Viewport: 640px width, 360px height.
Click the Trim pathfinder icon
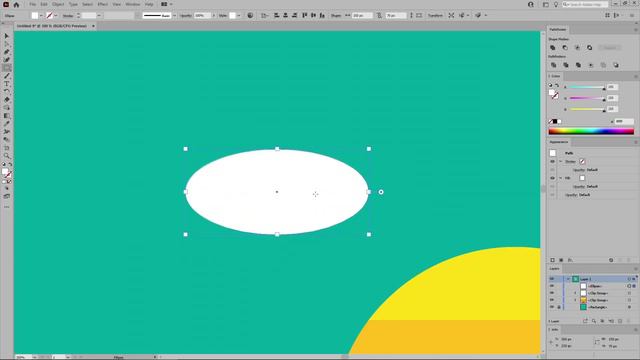566,65
